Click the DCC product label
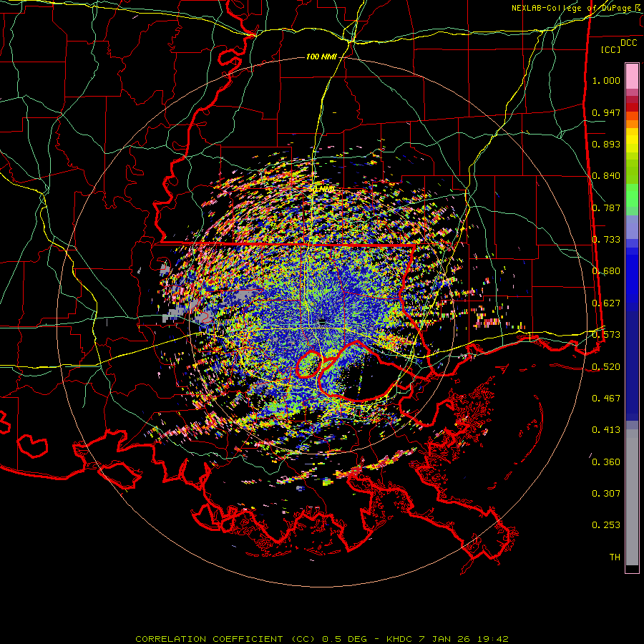 pos(628,43)
